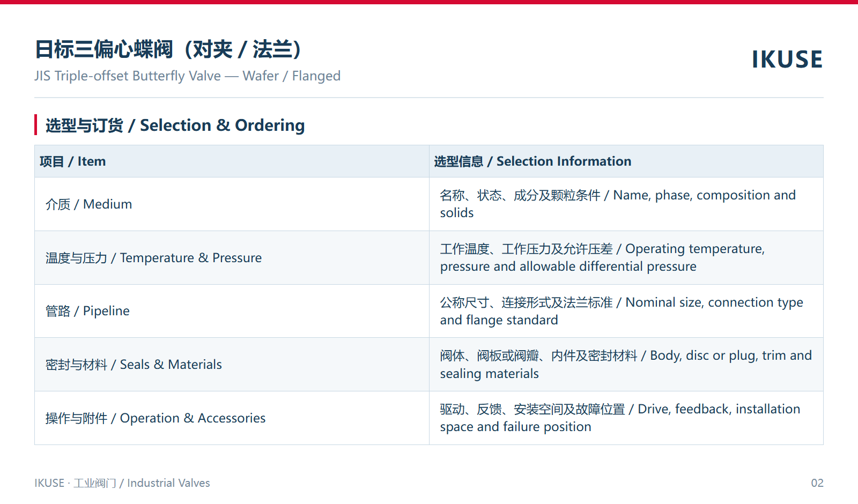Click the footer text Industrial Valves
Screen dimensions: 858x504
coord(168,483)
